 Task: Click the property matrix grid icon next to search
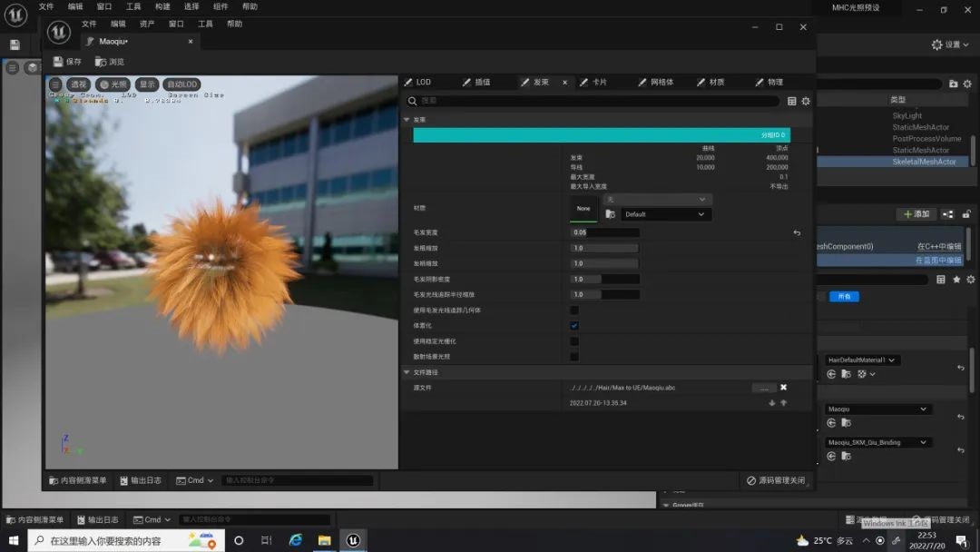792,102
